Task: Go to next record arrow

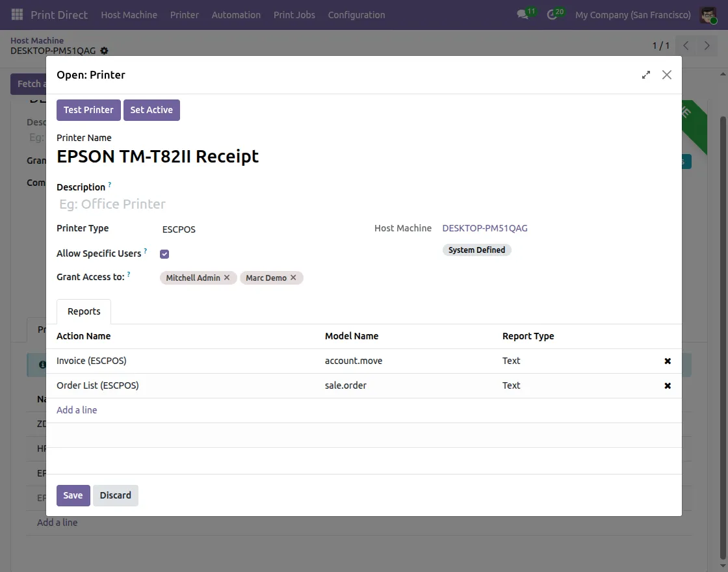Action: [707, 45]
